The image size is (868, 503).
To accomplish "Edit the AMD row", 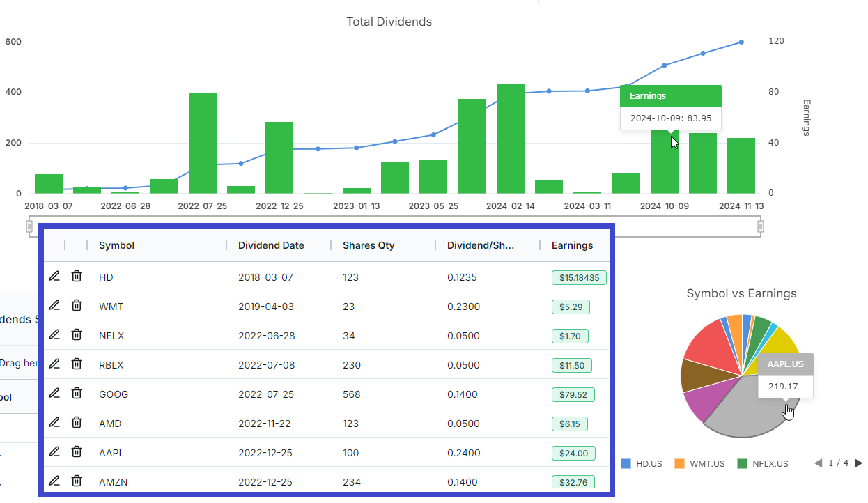I will (x=54, y=423).
